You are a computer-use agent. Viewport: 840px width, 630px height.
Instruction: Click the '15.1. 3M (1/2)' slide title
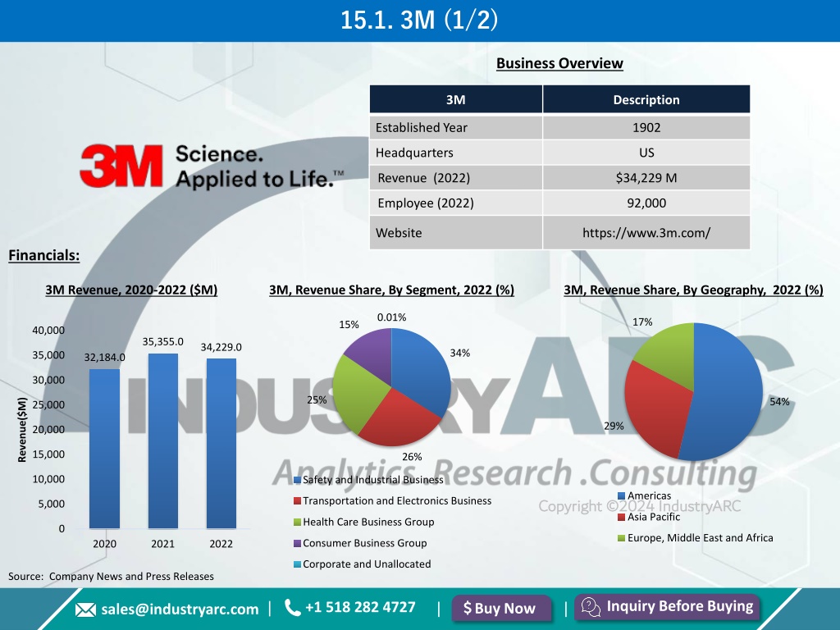419,21
